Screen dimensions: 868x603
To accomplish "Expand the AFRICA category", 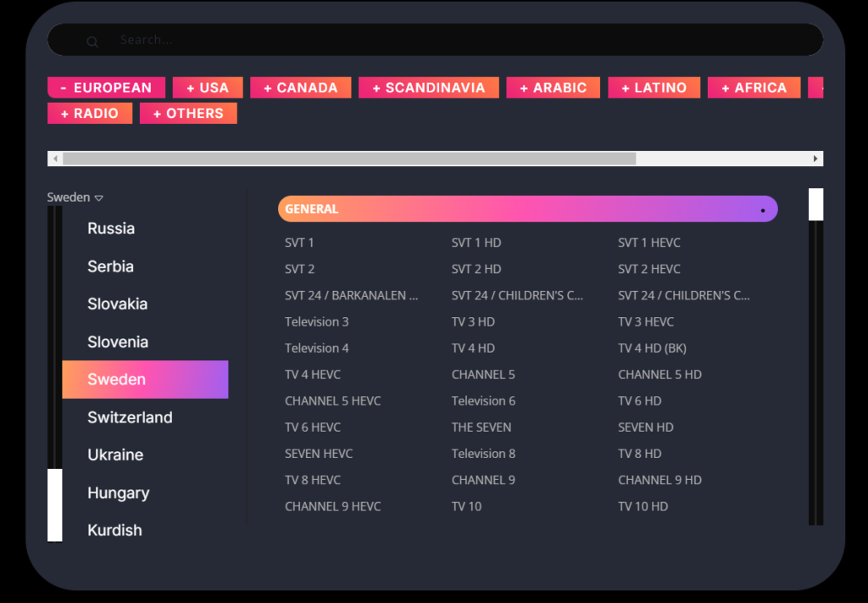I will (x=754, y=87).
